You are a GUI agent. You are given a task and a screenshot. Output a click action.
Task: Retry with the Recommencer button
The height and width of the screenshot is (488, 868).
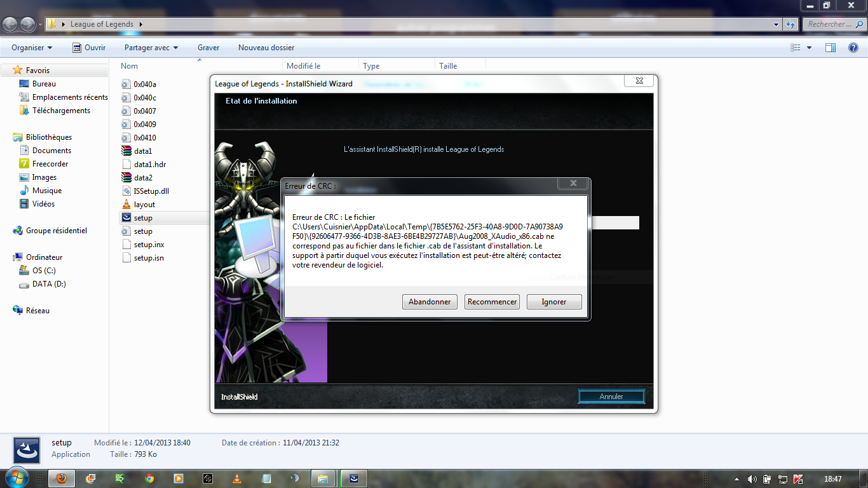click(492, 302)
